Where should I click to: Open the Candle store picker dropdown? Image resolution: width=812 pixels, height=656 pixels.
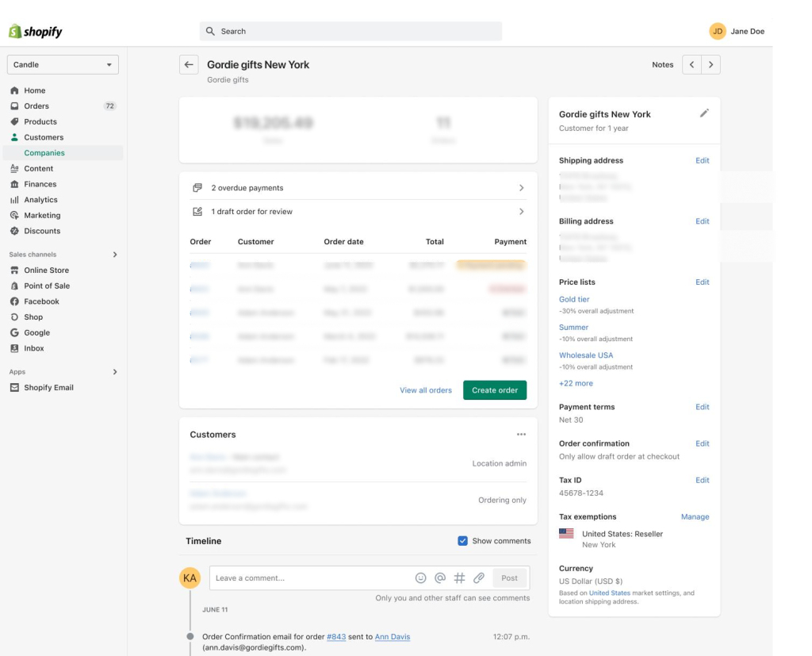(62, 64)
